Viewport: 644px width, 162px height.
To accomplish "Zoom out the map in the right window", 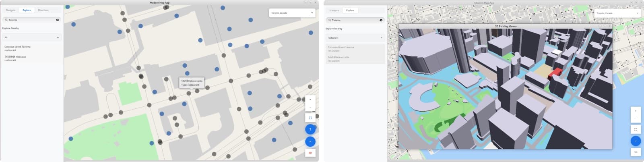I will coord(636,119).
